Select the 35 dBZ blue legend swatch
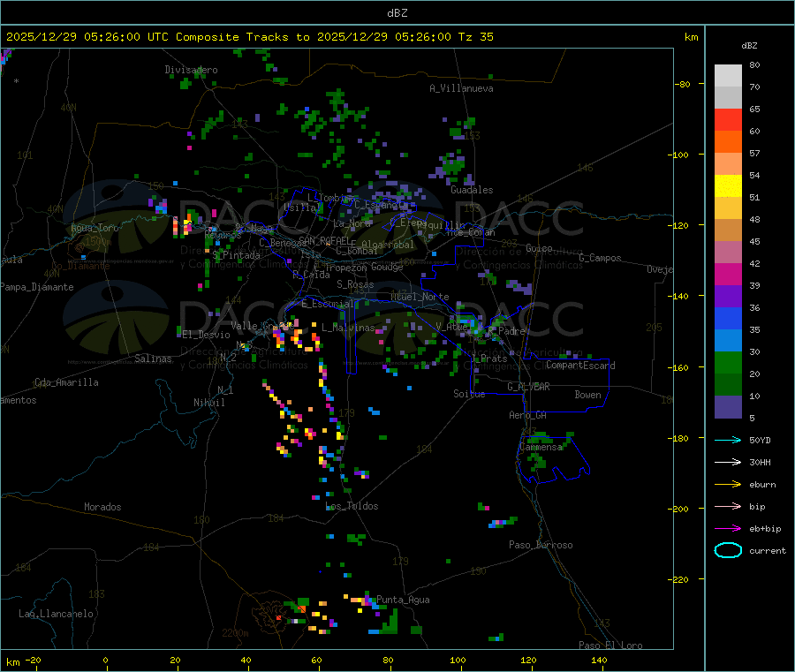Image resolution: width=795 pixels, height=672 pixels. pos(728,318)
